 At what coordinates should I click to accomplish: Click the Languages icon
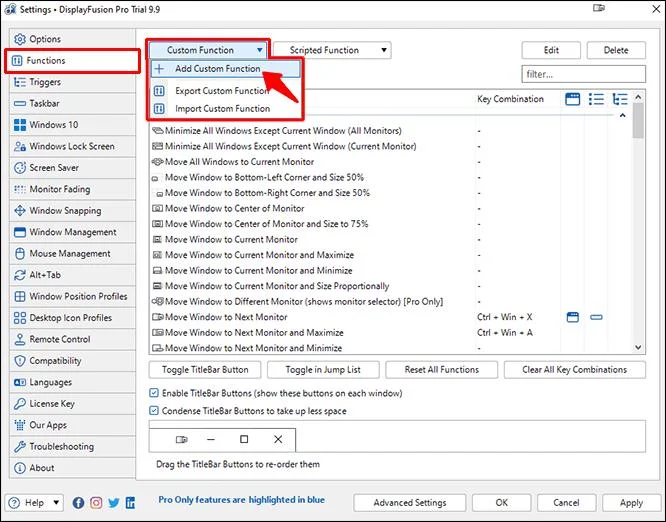20,382
